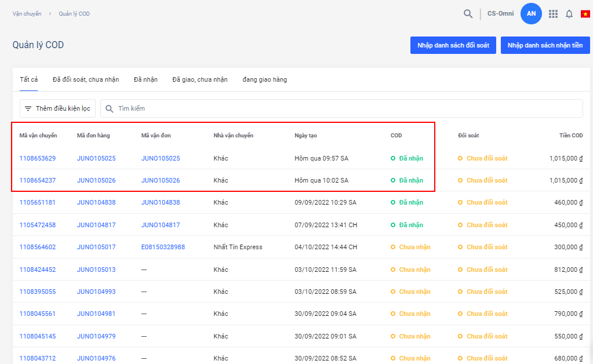Open notifications bell icon
Image resolution: width=593 pixels, height=364 pixels.
[x=569, y=14]
